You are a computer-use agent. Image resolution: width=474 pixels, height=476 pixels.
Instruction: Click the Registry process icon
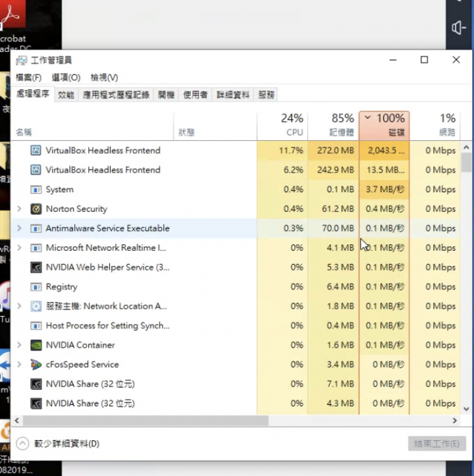click(x=36, y=286)
